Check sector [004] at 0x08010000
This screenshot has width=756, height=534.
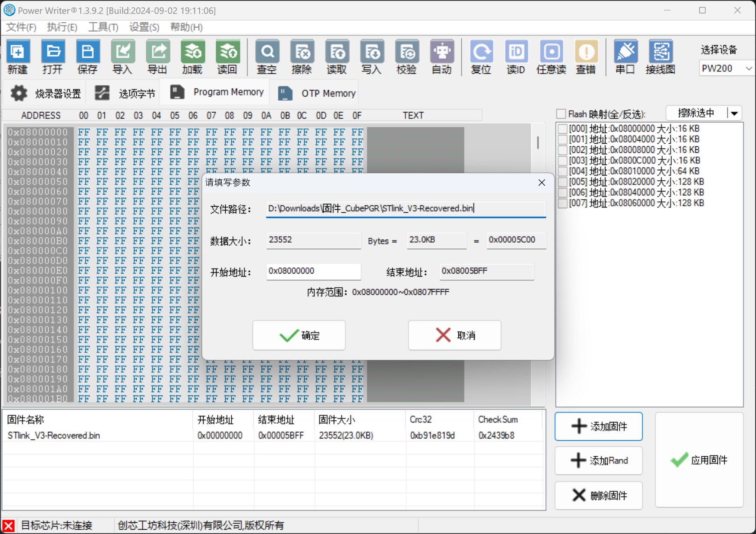[562, 171]
